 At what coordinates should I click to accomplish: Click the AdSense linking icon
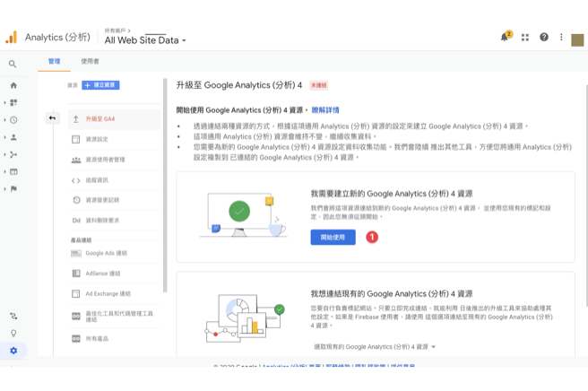coord(76,274)
